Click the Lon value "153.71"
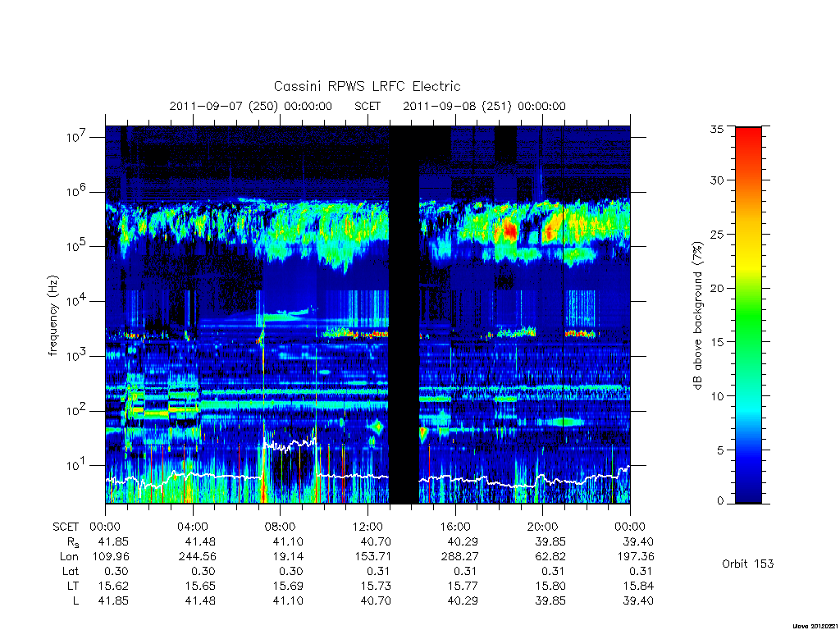This screenshot has width=840, height=630. tap(372, 557)
